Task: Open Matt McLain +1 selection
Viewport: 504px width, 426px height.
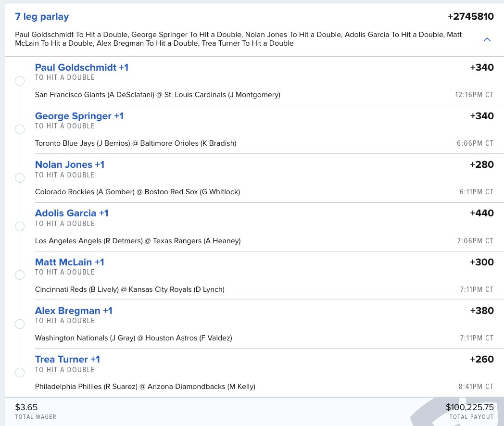Action: [x=69, y=262]
